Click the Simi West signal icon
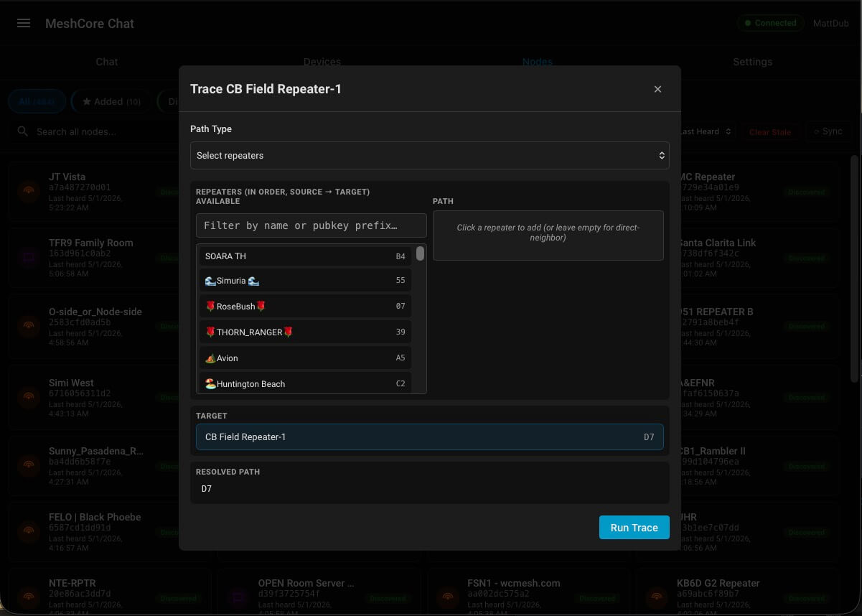Viewport: 862px width, 616px height. click(29, 397)
